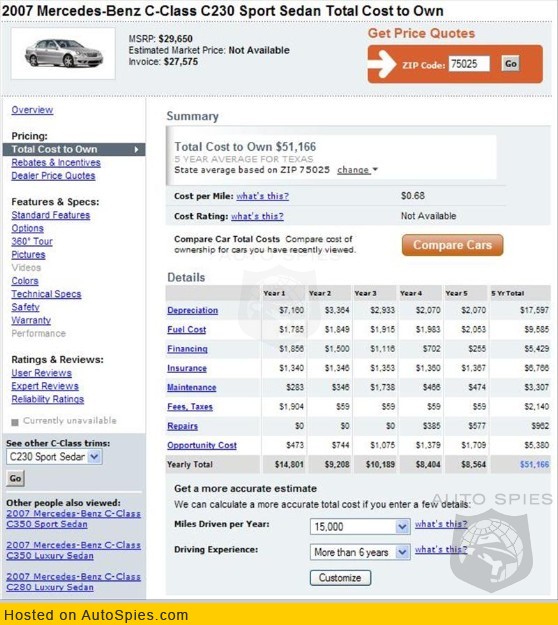Open the Overview sidebar link
Screen dimensions: 558x625
tap(32, 110)
